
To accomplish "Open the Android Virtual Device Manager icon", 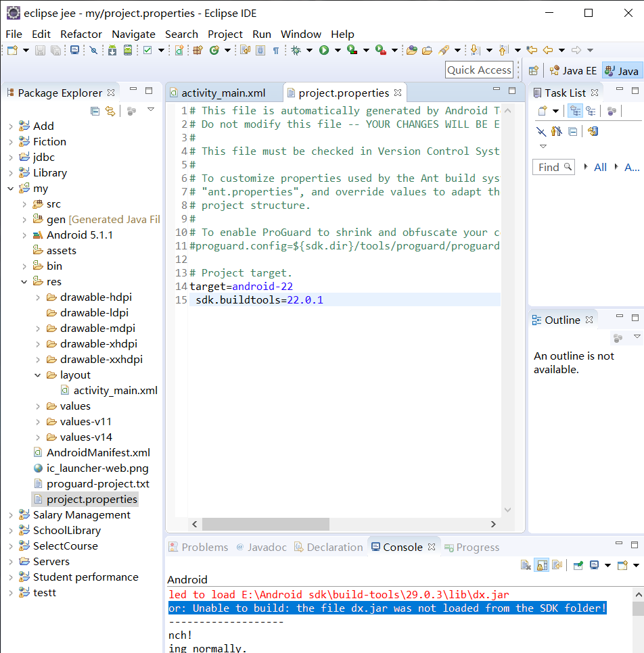I will (128, 51).
